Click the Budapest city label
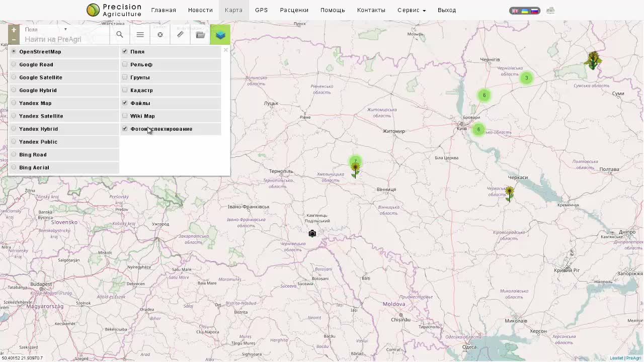644x362 pixels. click(x=41, y=284)
